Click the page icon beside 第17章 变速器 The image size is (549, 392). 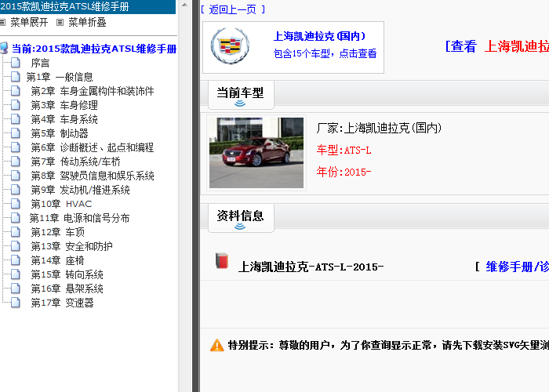(16, 303)
